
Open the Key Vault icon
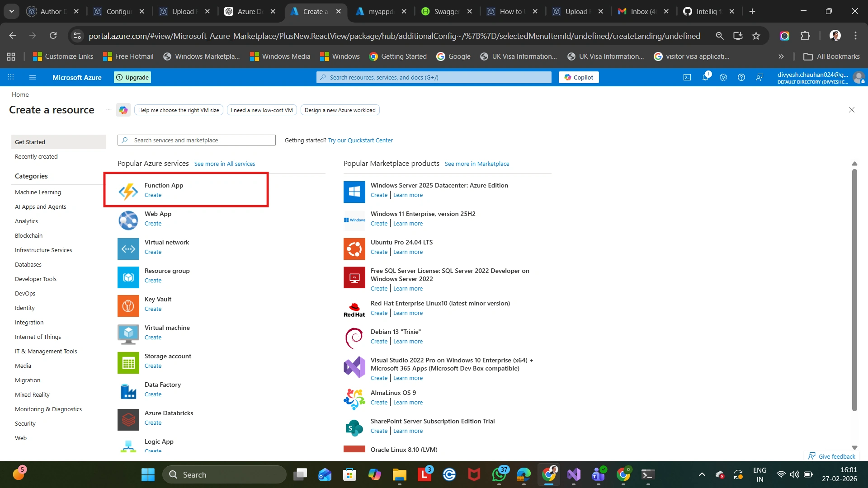tap(128, 305)
